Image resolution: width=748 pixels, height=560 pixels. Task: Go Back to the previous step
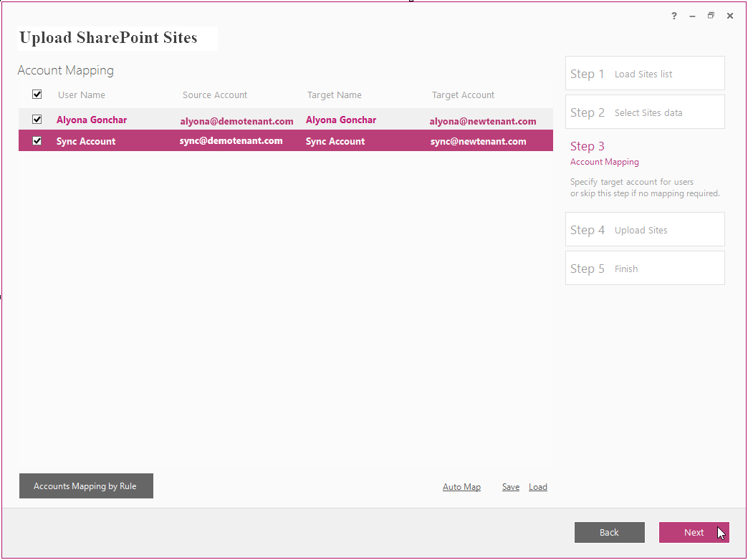pyautogui.click(x=609, y=532)
